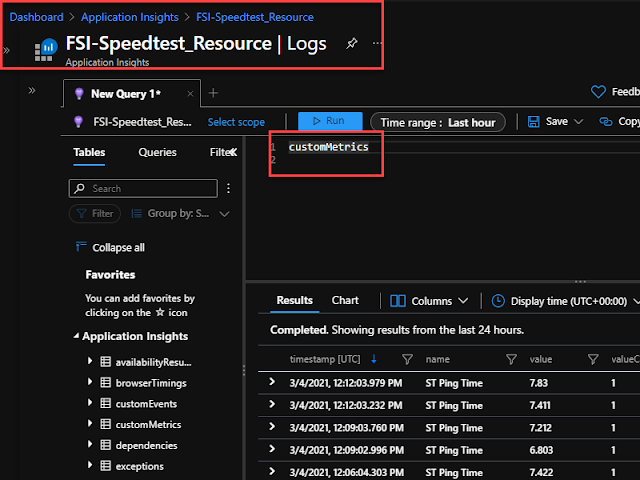Run the customMetrics query
Screen dimensions: 640x480
tap(330, 121)
